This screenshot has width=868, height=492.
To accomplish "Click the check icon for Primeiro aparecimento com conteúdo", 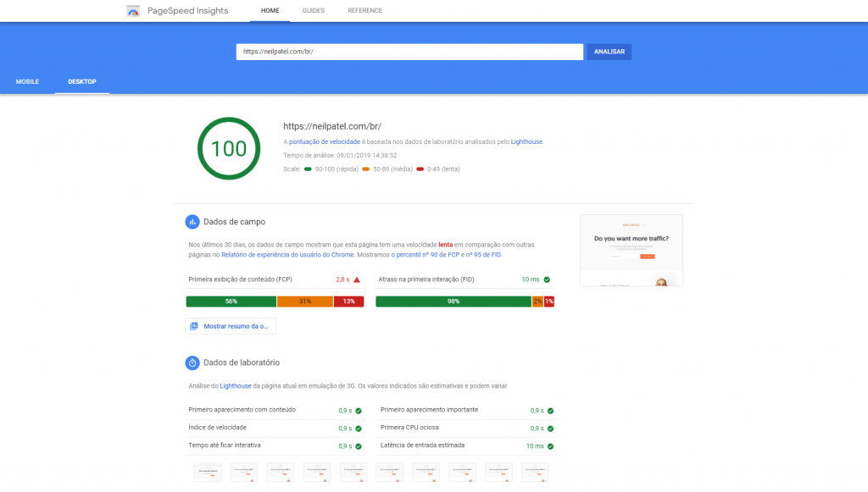I will 359,411.
